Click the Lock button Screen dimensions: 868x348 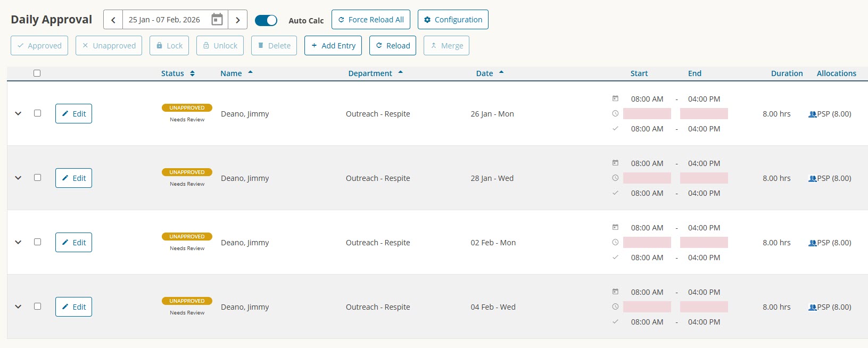[169, 46]
